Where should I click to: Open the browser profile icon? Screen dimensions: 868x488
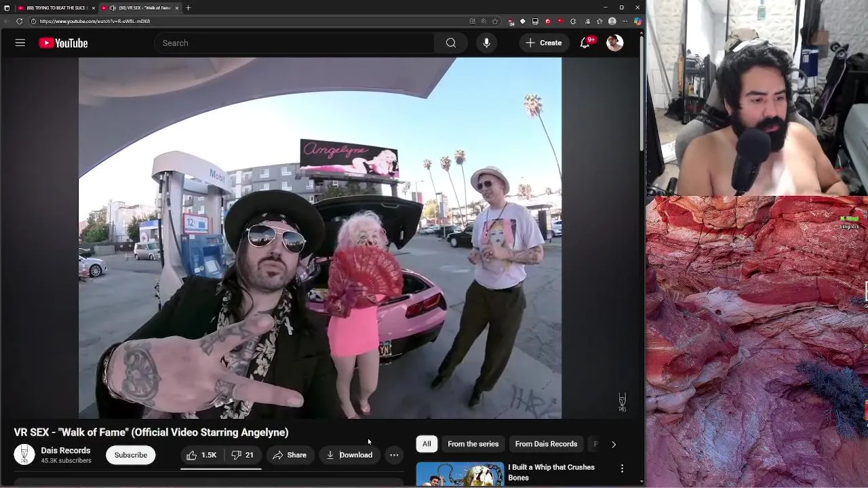pyautogui.click(x=612, y=21)
